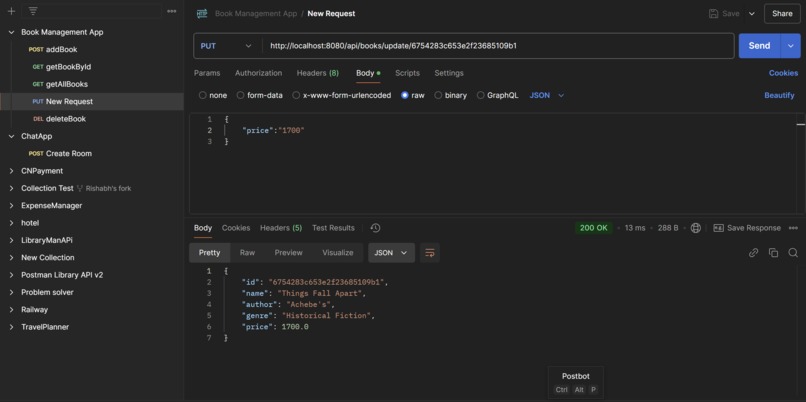Viewport: 806px width, 402px height.
Task: Select the Pretty response view
Action: click(x=209, y=253)
